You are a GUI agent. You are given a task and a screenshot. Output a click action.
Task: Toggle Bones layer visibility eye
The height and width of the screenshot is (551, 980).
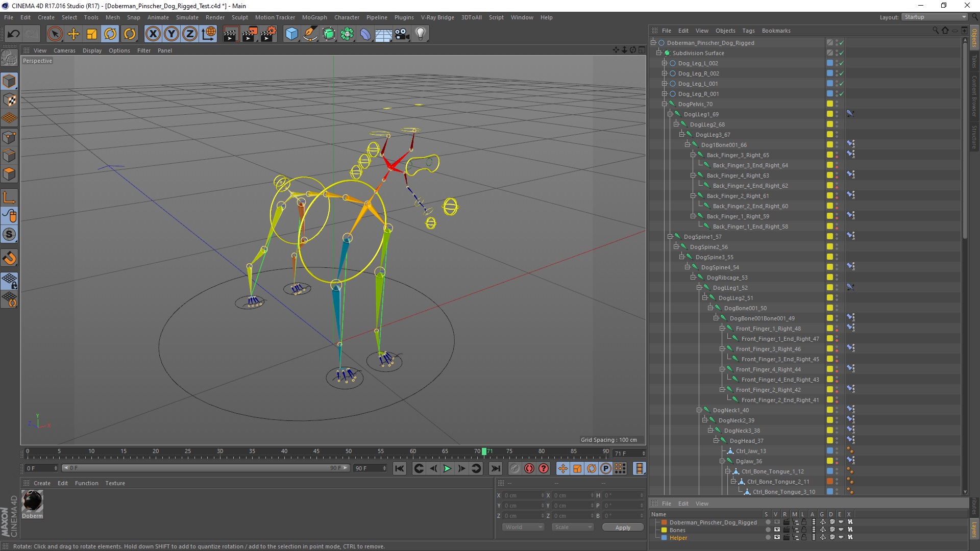pos(777,530)
